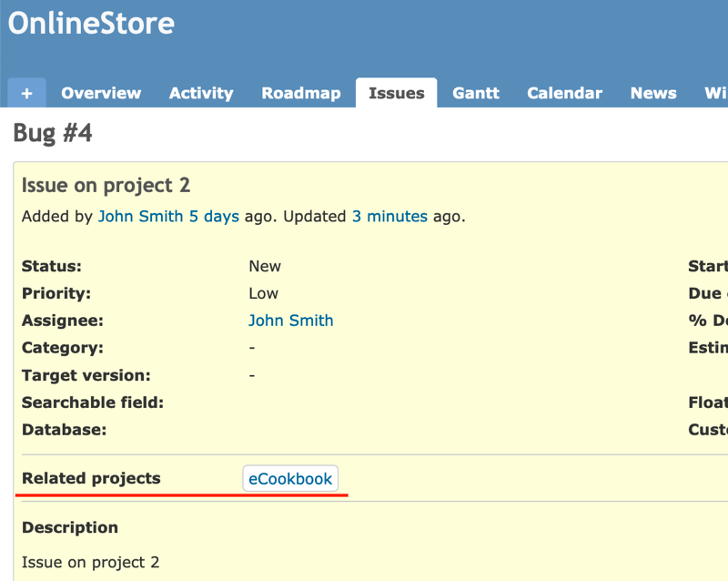Click the 'Related projects' label
Screen dimensions: 728x581
coord(91,478)
